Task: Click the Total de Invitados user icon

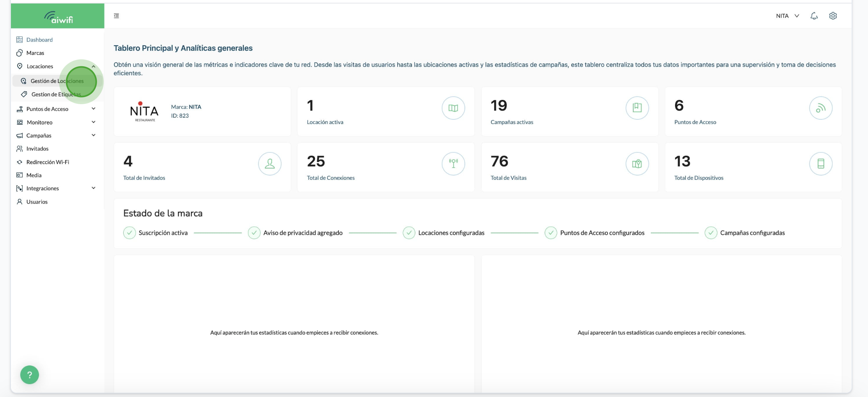Action: pos(270,164)
